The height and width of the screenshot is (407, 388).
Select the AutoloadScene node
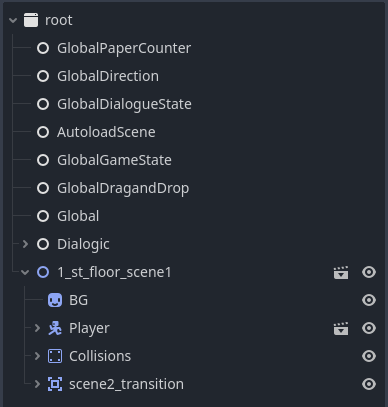pos(106,132)
